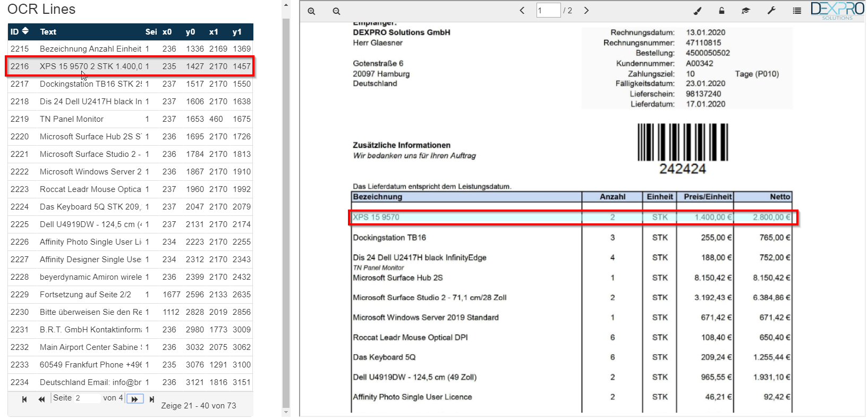Go to next document page arrow
The width and height of the screenshot is (868, 418).
[x=586, y=10]
